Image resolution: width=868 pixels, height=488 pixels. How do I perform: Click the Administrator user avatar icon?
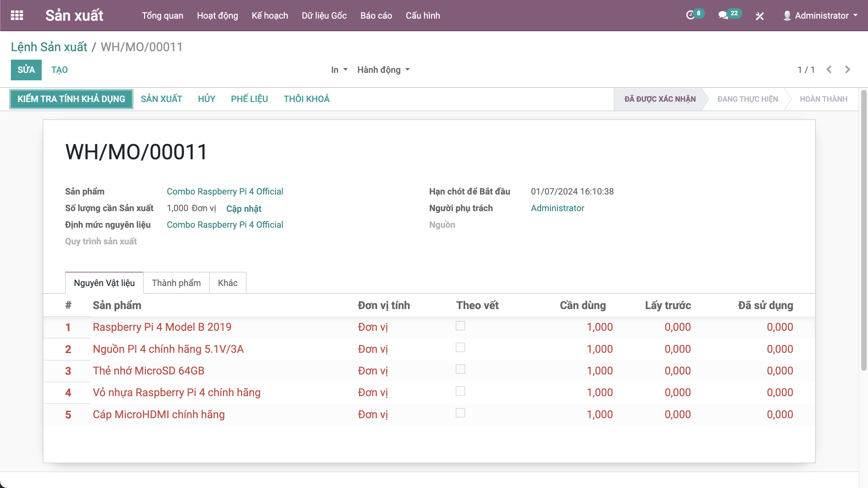[x=787, y=16]
